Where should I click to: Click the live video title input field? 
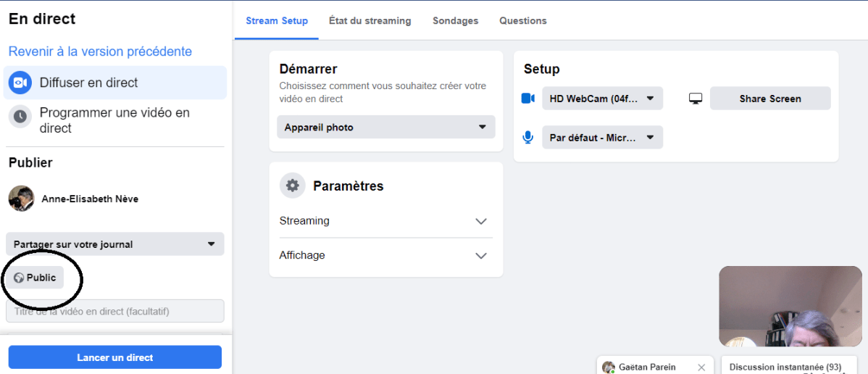point(115,312)
